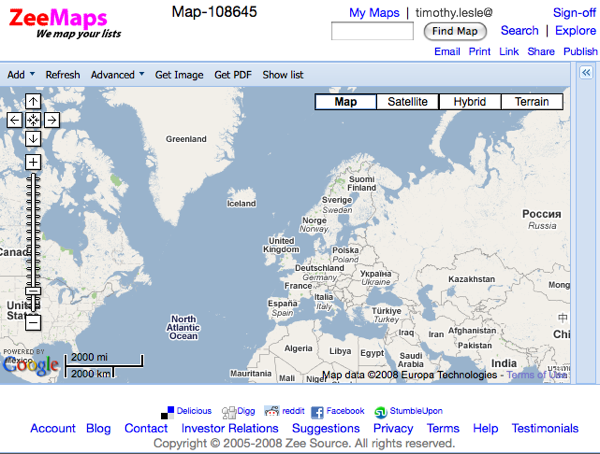Image resolution: width=600 pixels, height=454 pixels.
Task: Pan the map up with arrow button
Action: 33,101
